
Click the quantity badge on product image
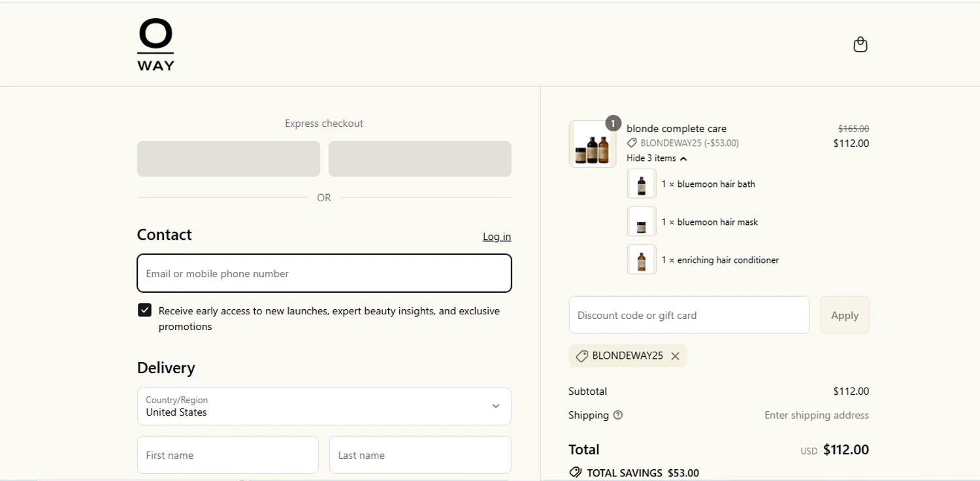coord(613,123)
